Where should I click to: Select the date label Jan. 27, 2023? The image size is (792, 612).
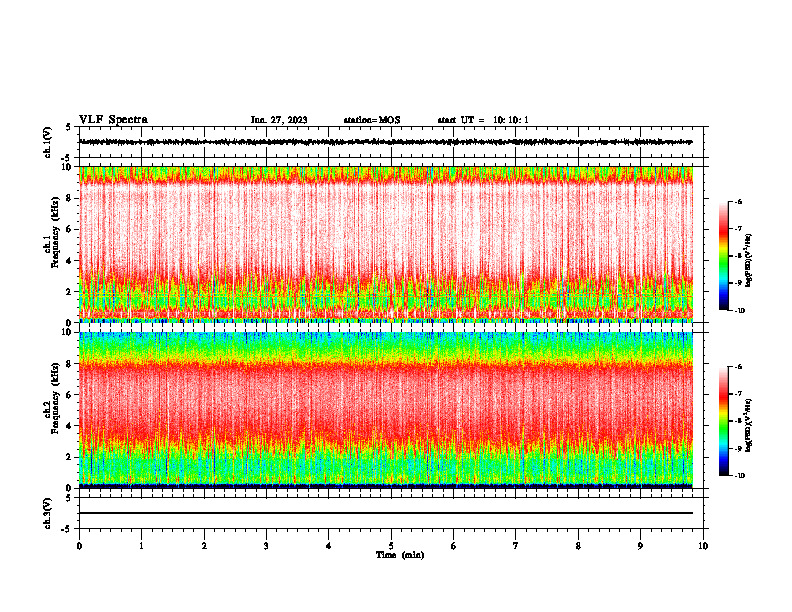279,120
